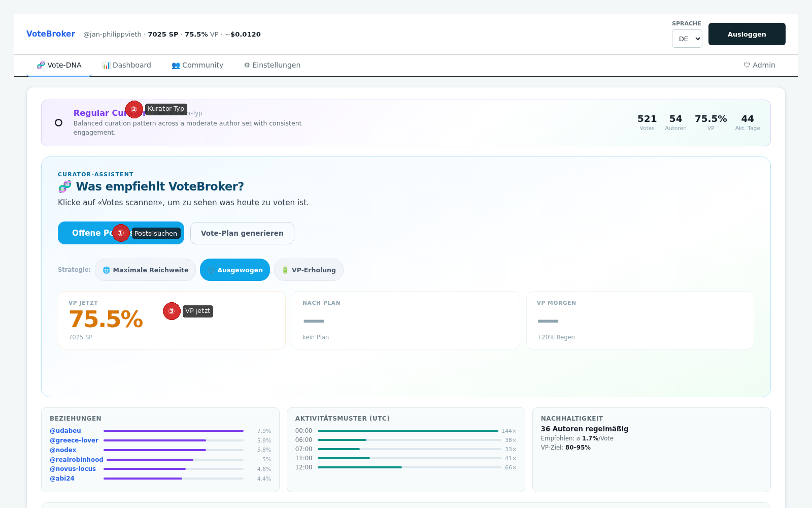The height and width of the screenshot is (508, 812).
Task: Click the "~$0.0120" value in header
Action: [x=243, y=35]
